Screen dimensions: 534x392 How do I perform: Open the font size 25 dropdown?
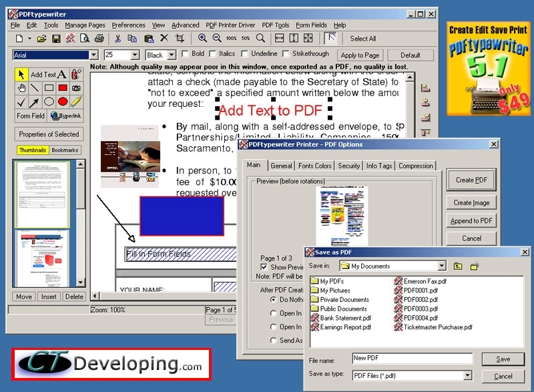pyautogui.click(x=135, y=55)
